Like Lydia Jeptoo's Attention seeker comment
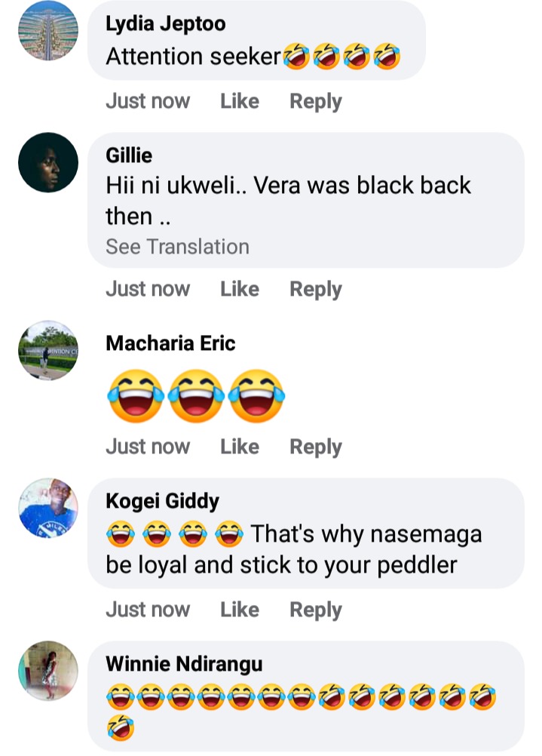Screen dimensions: 542x756 pos(240,101)
